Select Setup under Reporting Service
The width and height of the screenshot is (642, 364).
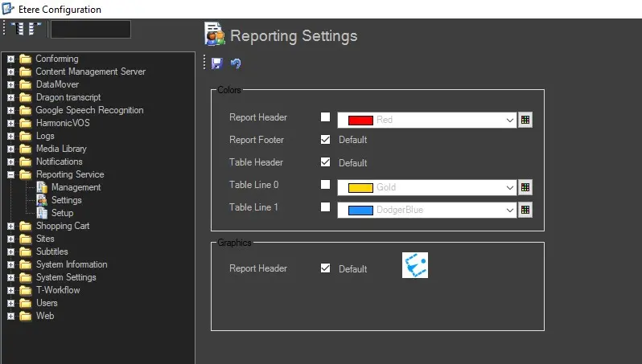[62, 213]
